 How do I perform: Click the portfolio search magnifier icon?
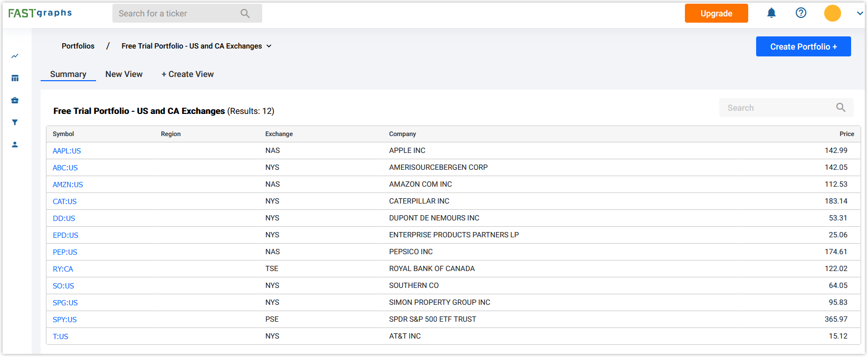[x=841, y=108]
